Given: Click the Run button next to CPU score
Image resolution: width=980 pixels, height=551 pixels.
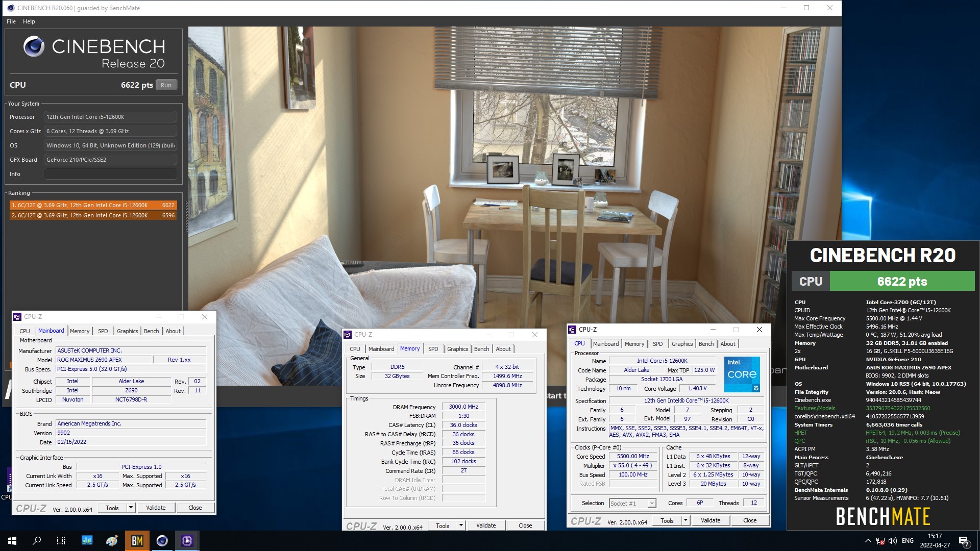Looking at the screenshot, I should point(166,85).
